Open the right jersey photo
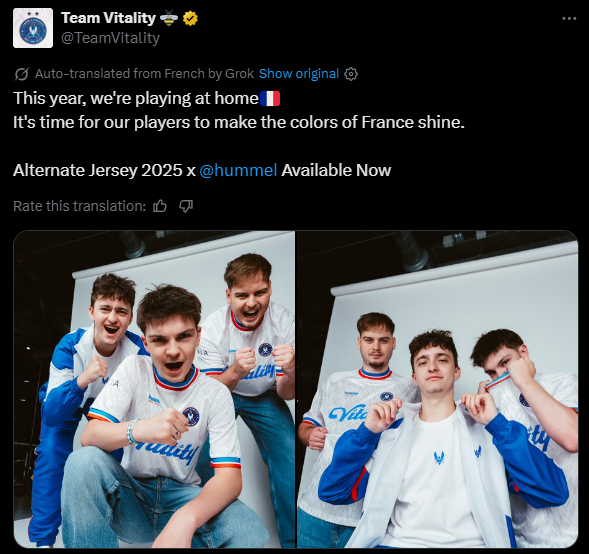 pyautogui.click(x=437, y=389)
